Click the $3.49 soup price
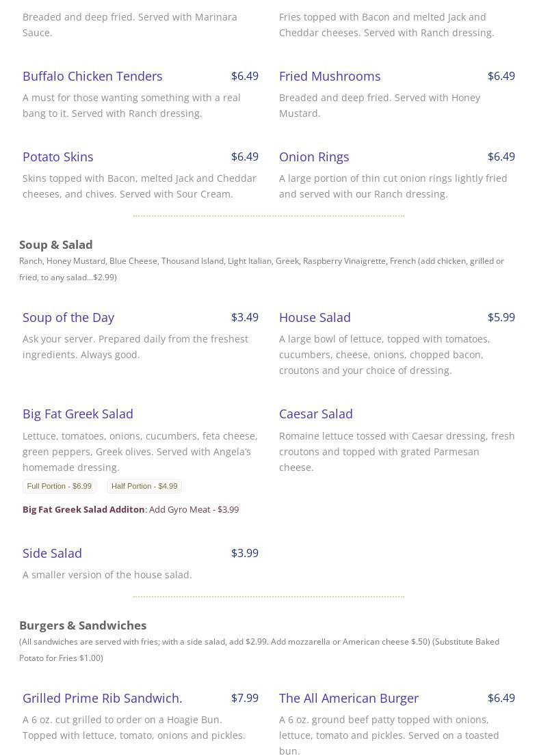This screenshot has width=537, height=756. pos(245,317)
